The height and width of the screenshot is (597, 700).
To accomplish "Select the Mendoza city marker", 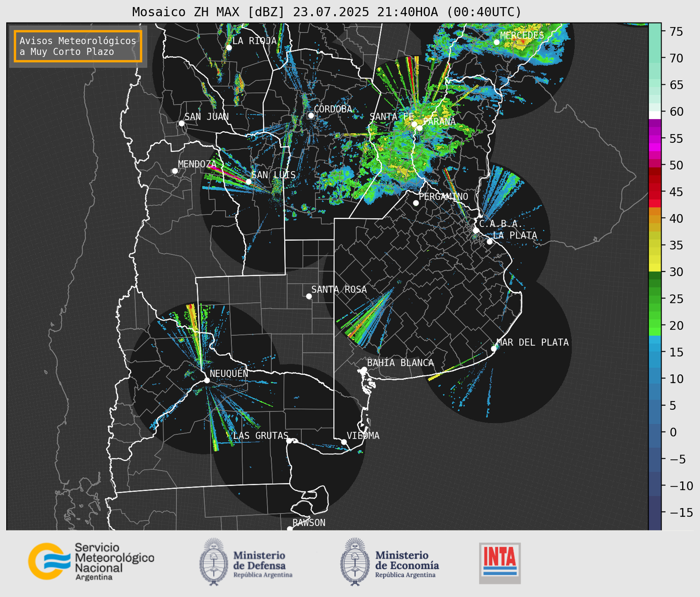I will [x=175, y=171].
